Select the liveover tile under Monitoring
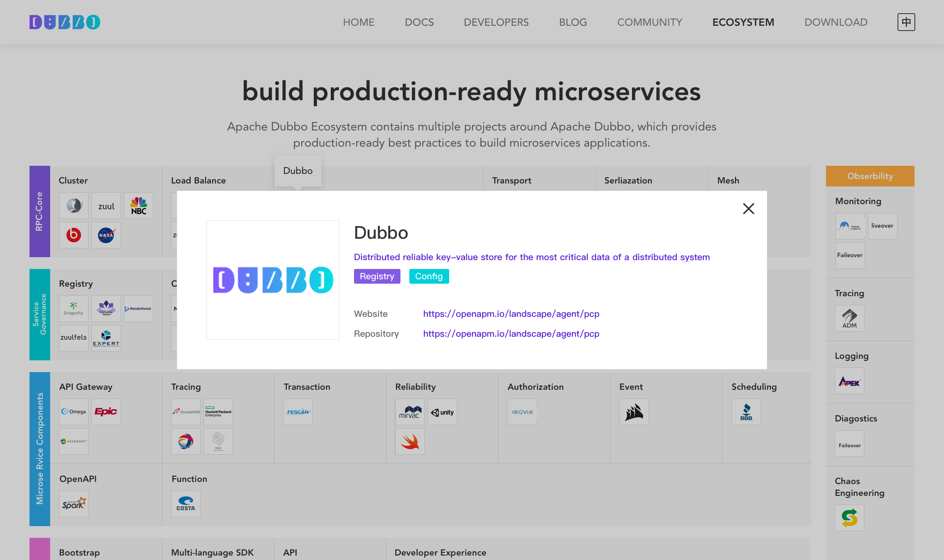This screenshot has width=944, height=560. click(882, 226)
